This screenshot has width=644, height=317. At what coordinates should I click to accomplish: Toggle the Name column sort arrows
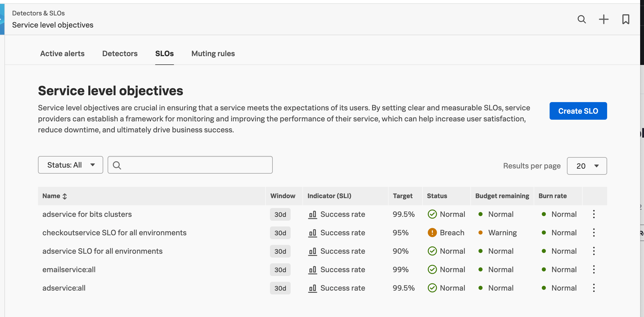pyautogui.click(x=64, y=196)
